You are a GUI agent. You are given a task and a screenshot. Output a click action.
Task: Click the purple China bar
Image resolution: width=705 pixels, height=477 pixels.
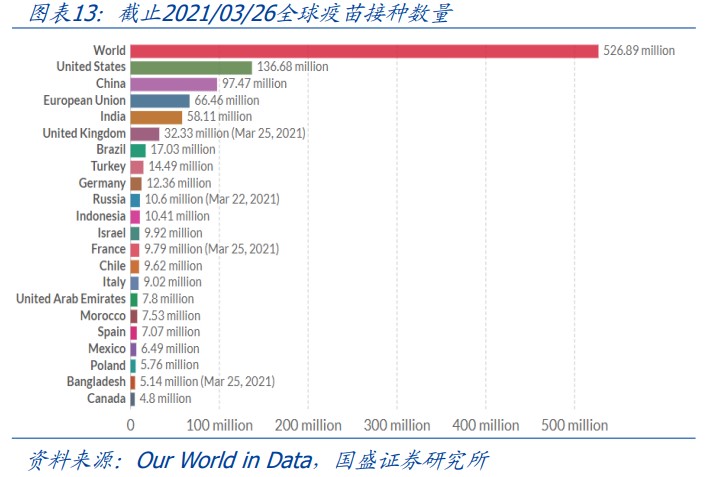point(174,84)
